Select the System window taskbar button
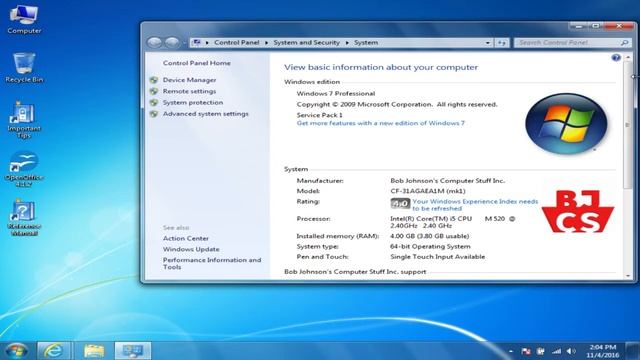This screenshot has height=360, width=640. pyautogui.click(x=133, y=351)
